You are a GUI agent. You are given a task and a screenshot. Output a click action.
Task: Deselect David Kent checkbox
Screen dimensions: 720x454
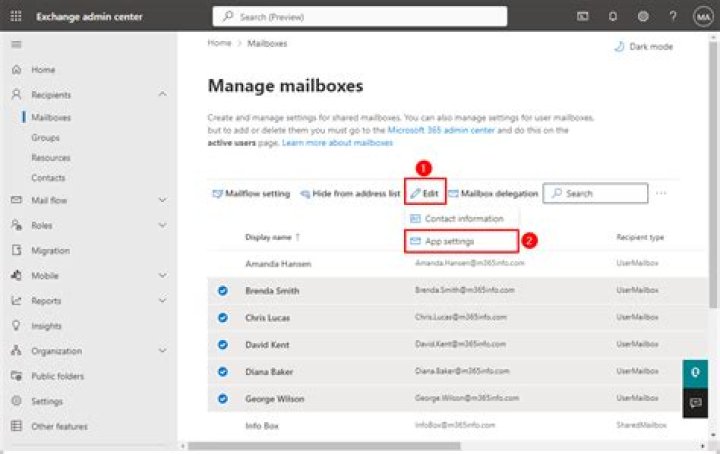pyautogui.click(x=223, y=345)
